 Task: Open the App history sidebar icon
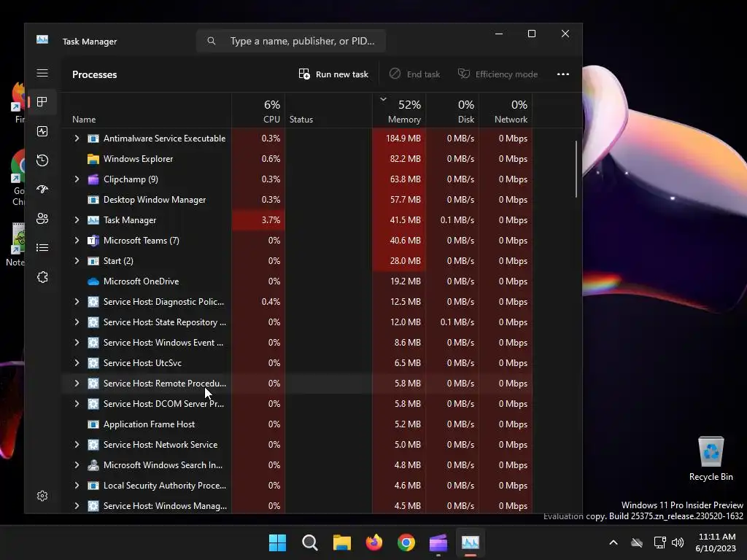[x=42, y=160]
